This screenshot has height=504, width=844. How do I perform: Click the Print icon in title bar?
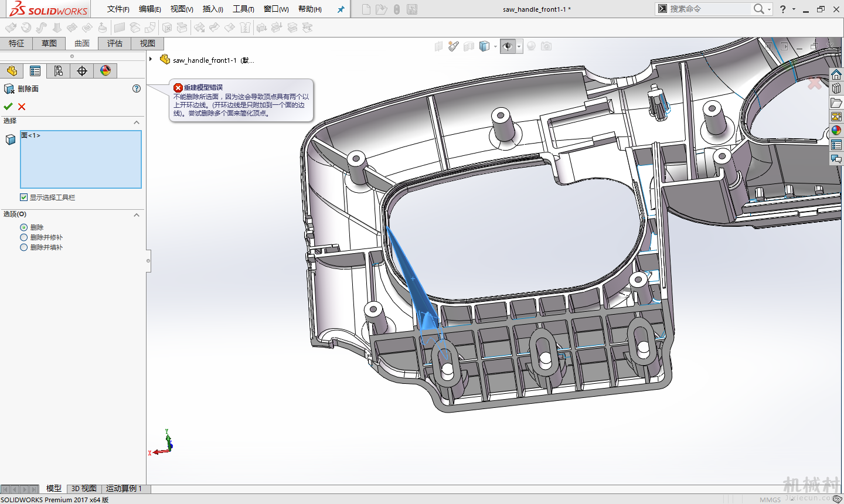point(412,9)
